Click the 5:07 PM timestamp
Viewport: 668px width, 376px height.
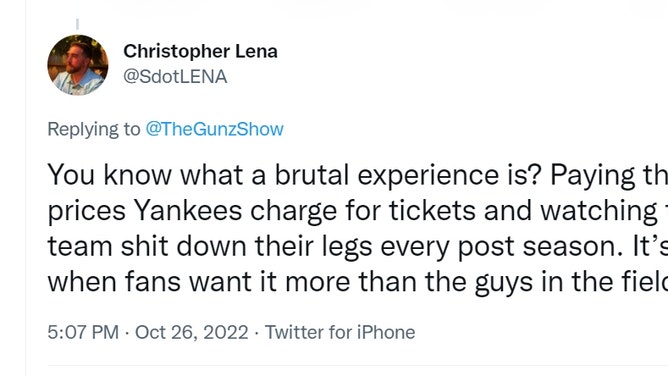[x=83, y=333]
